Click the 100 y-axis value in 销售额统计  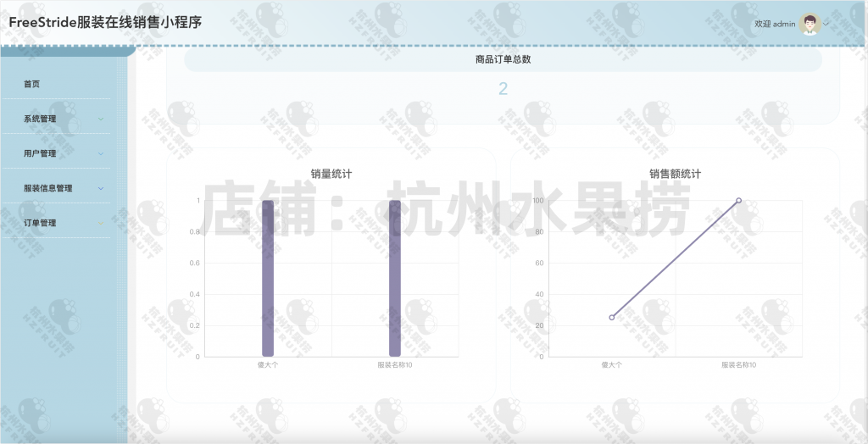[537, 201]
